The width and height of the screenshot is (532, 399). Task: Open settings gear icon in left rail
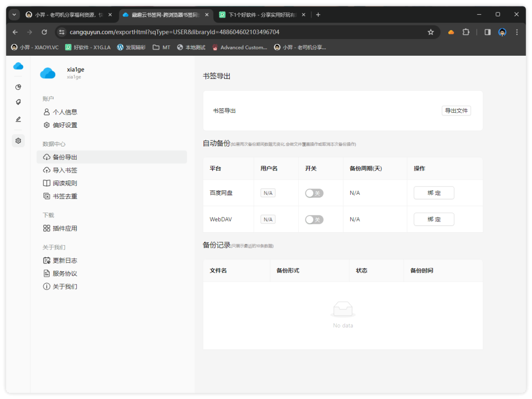(18, 141)
